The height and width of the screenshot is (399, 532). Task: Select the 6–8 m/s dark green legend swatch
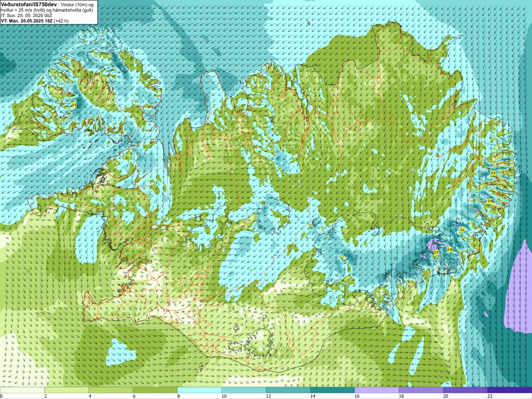pyautogui.click(x=155, y=390)
